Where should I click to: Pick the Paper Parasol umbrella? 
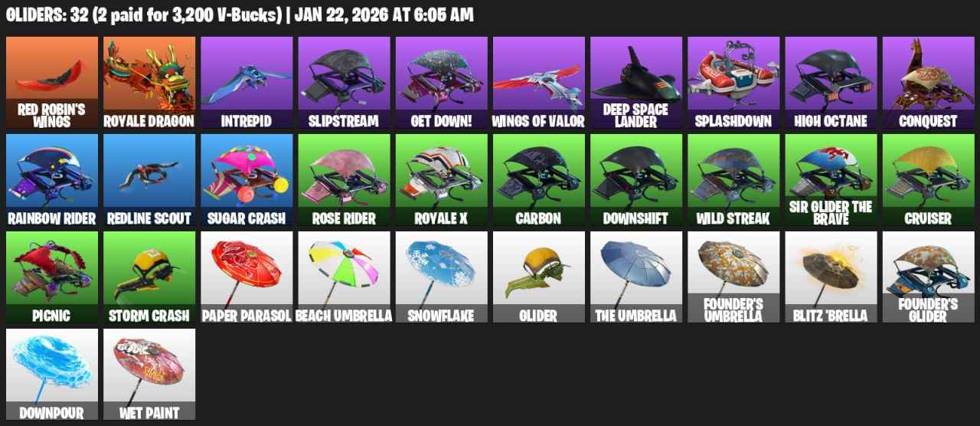(x=247, y=277)
